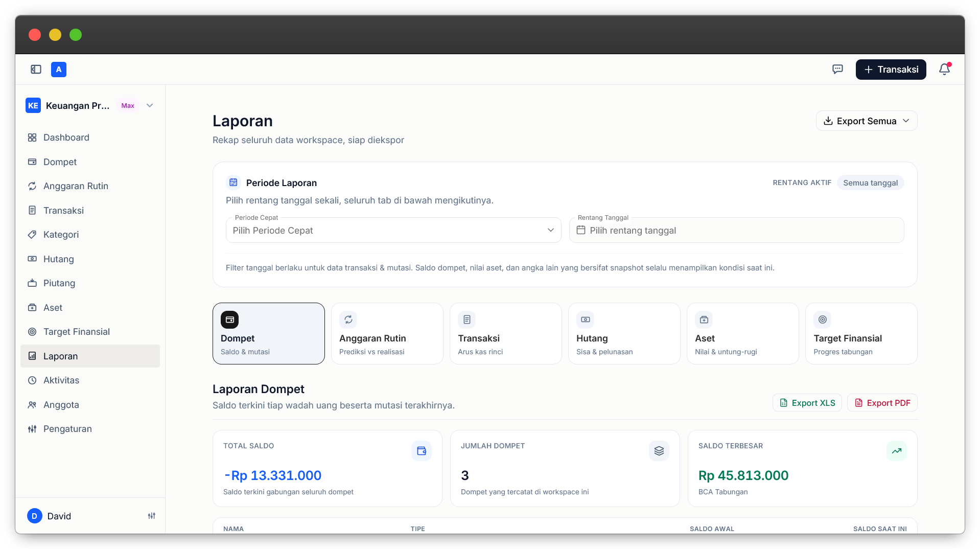Open Target Finansial in the sidebar
Screen dimensions: 980x549
click(90, 332)
